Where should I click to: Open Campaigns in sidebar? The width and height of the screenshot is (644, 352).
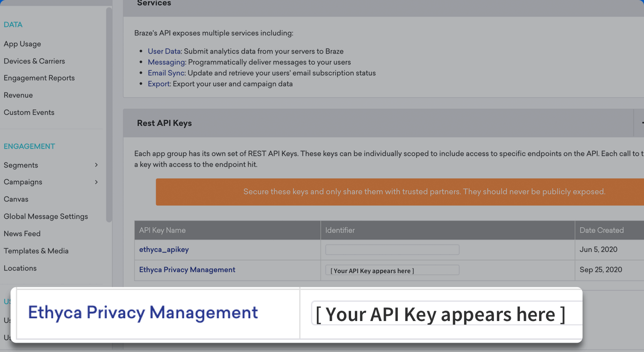point(23,182)
